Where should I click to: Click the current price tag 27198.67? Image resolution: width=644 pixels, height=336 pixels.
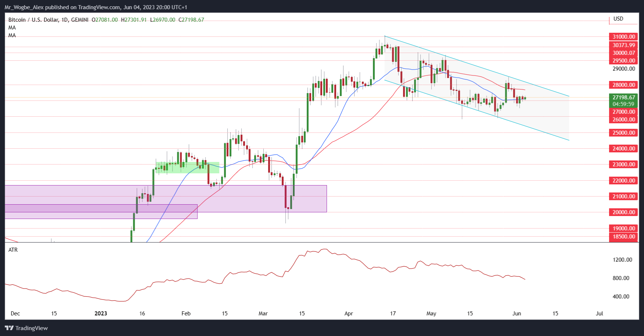point(623,98)
